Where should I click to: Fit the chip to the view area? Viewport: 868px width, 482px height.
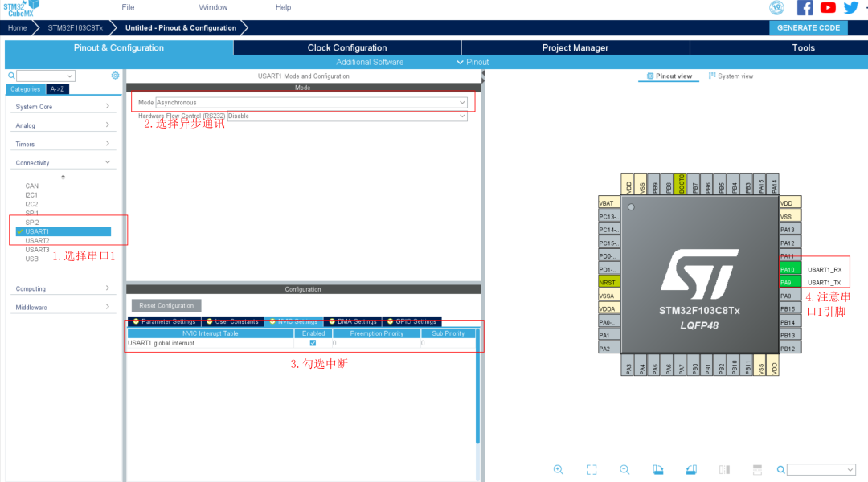[592, 469]
